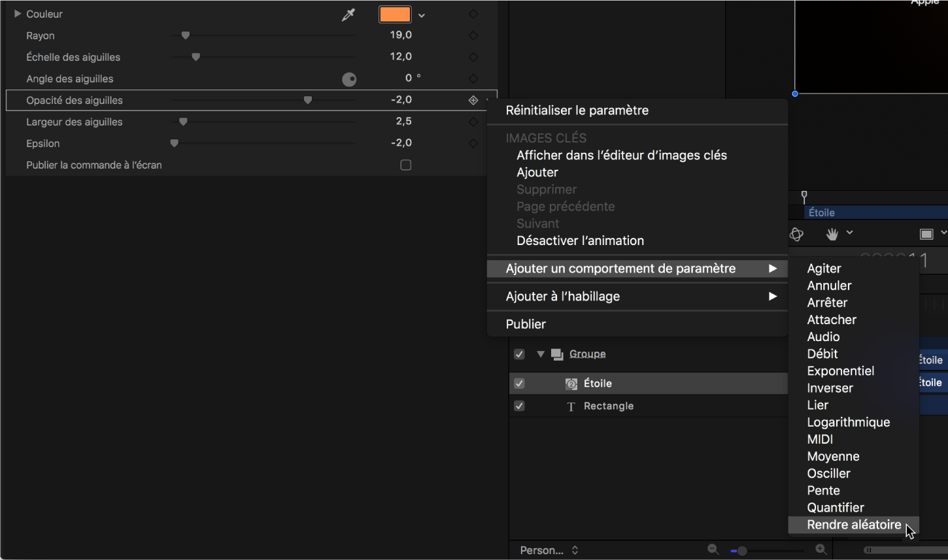
Task: Choose Rendre aléatoire from the submenu
Action: [x=853, y=525]
